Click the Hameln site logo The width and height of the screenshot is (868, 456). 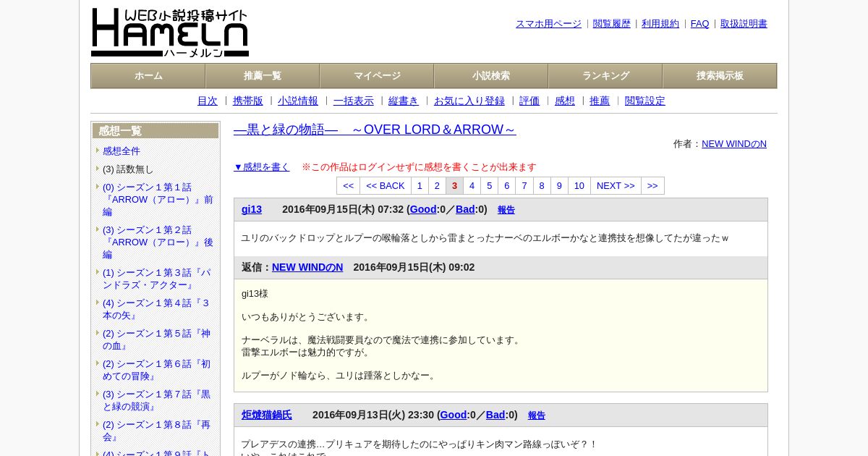point(170,33)
